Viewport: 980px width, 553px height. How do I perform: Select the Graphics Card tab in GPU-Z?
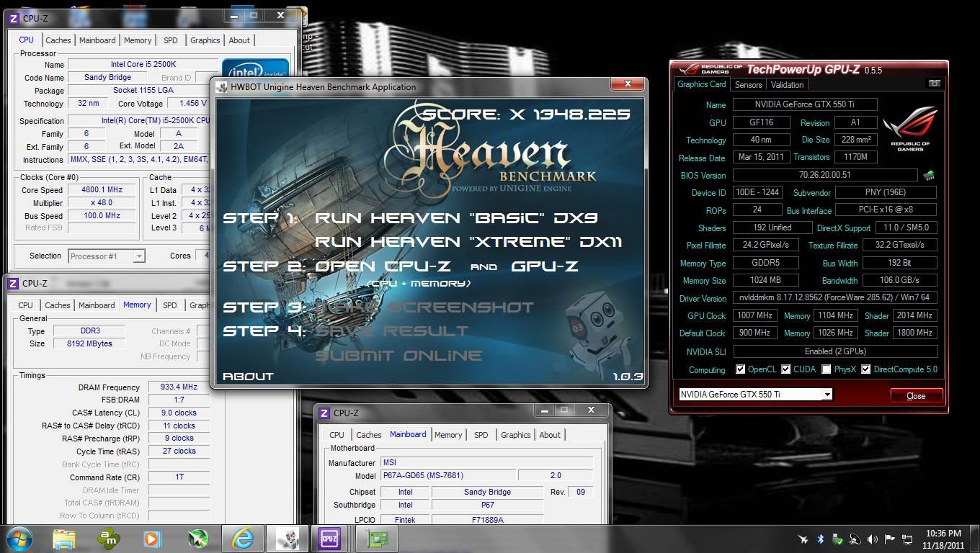pyautogui.click(x=702, y=84)
